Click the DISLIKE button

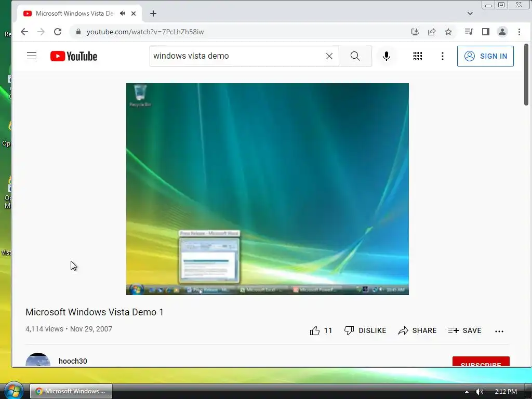point(365,330)
